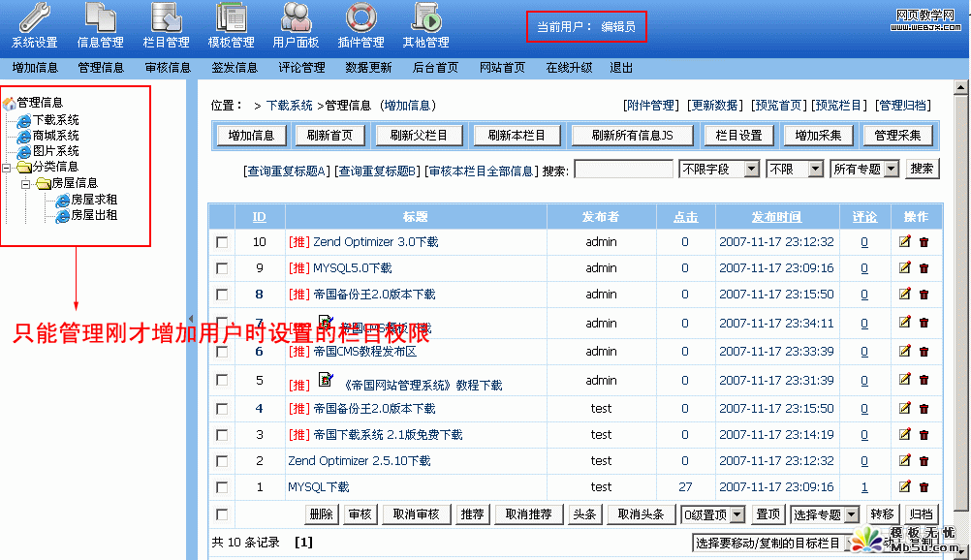Click the search keyword input field
This screenshot has height=560, width=971.
(x=623, y=170)
